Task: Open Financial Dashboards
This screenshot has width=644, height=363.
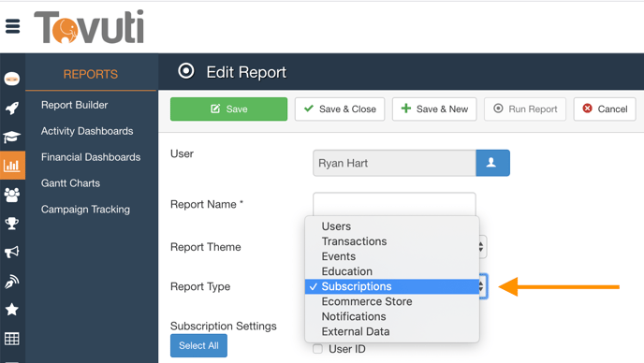Action: pyautogui.click(x=91, y=157)
